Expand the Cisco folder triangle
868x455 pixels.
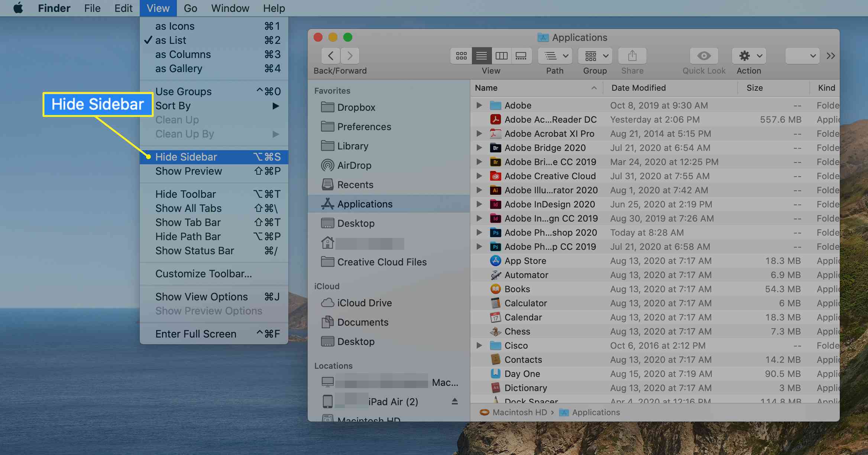pyautogui.click(x=479, y=346)
